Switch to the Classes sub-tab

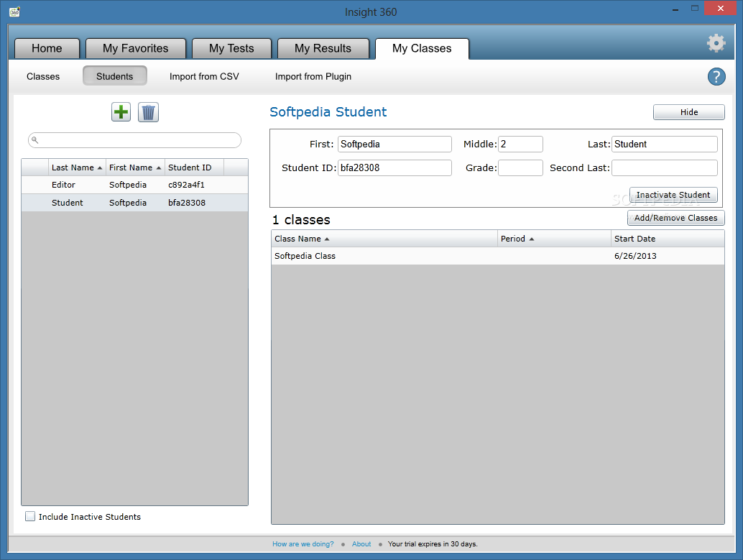pyautogui.click(x=43, y=76)
